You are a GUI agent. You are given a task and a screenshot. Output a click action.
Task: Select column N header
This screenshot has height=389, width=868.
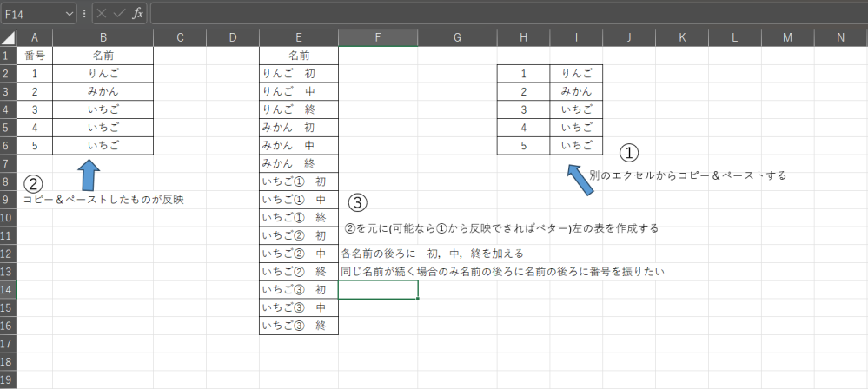840,37
